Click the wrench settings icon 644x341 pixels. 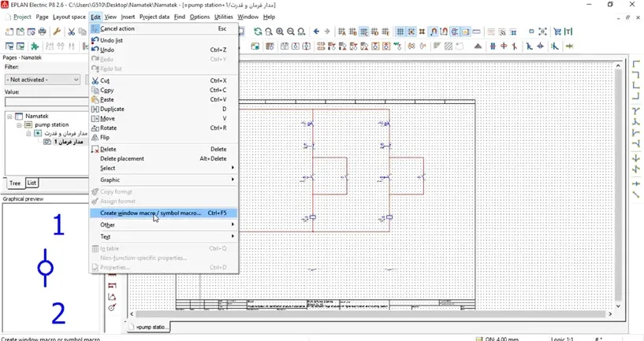point(57,32)
